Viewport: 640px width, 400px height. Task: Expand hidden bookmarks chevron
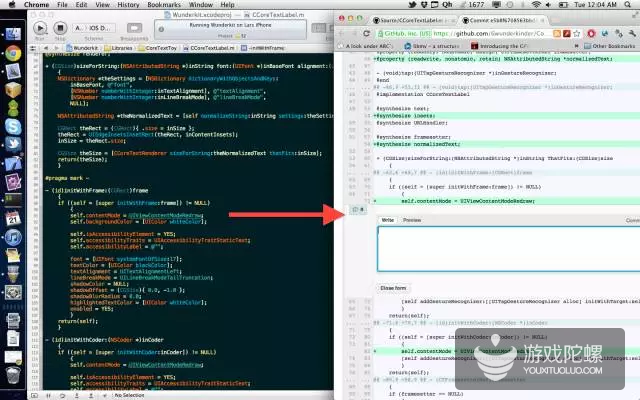[576, 46]
